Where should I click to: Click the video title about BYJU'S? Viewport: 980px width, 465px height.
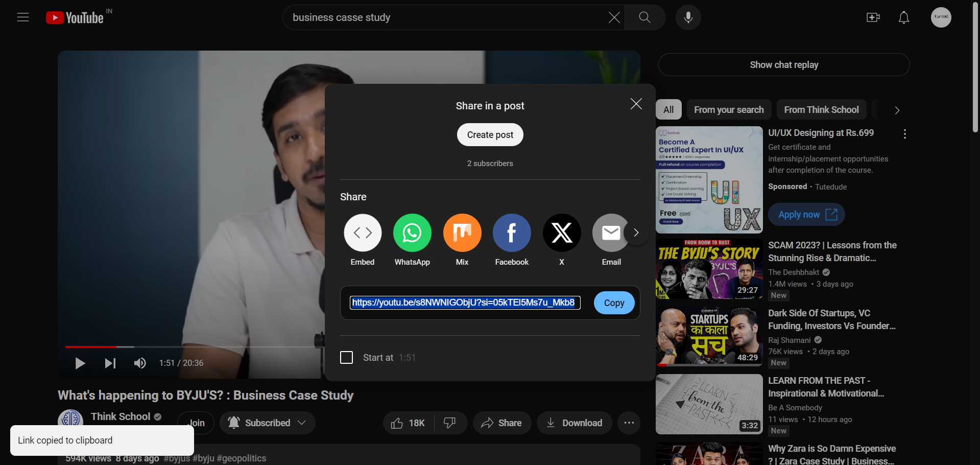[205, 396]
